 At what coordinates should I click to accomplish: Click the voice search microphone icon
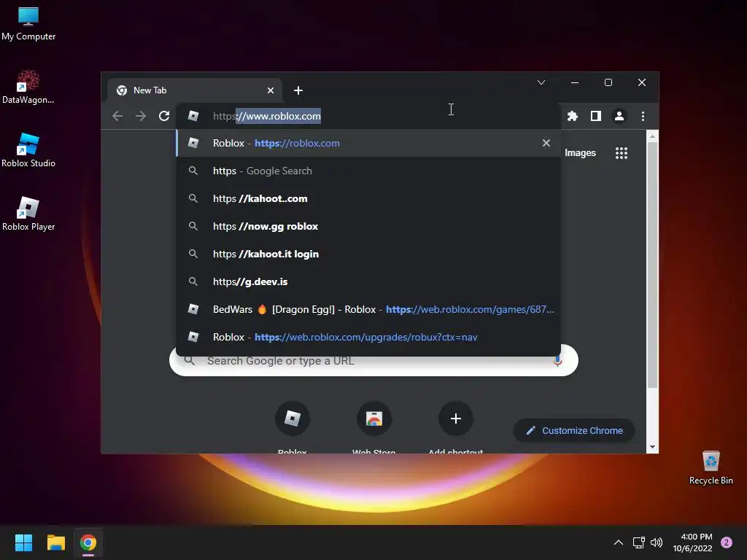[x=557, y=361]
